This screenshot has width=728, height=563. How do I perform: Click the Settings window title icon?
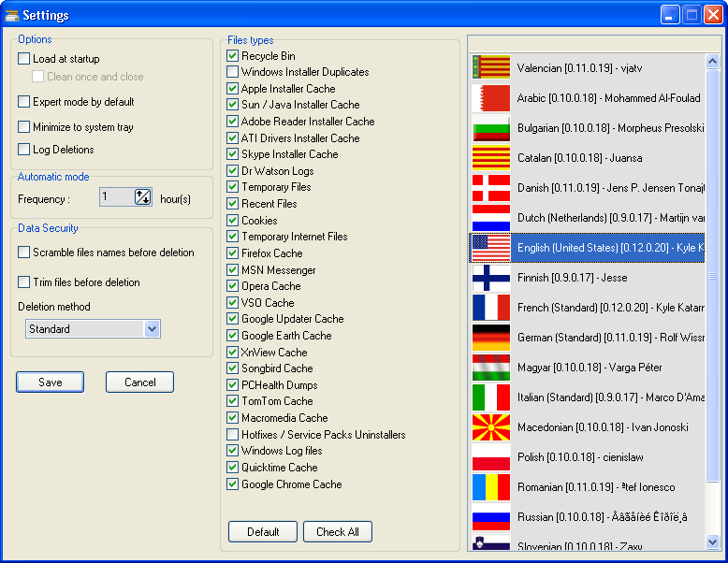[x=11, y=15]
